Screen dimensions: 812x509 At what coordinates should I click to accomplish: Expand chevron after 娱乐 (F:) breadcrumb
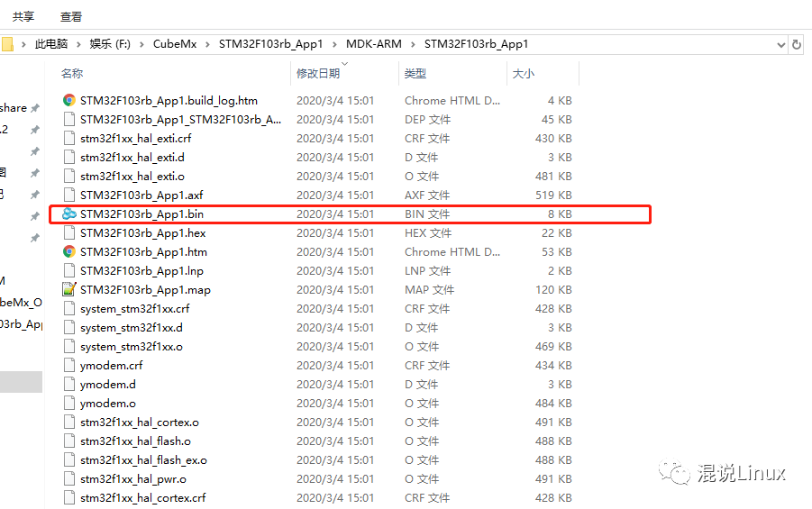141,44
